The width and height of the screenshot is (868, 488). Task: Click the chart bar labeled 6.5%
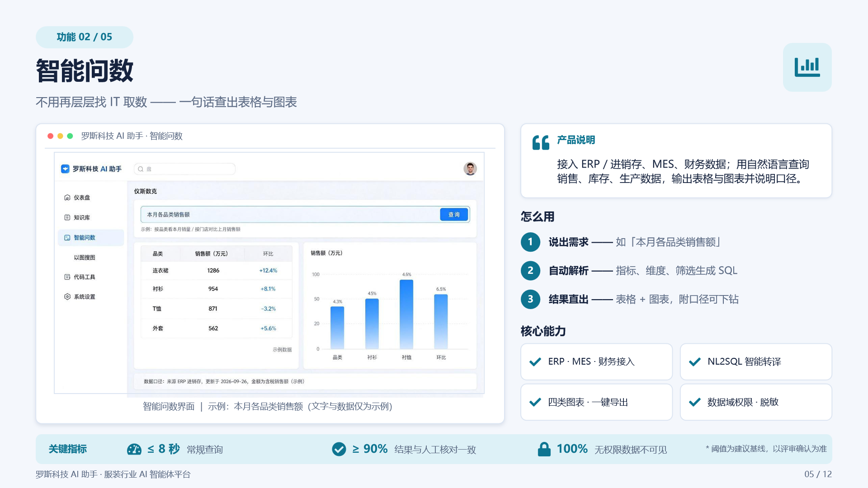point(441,321)
